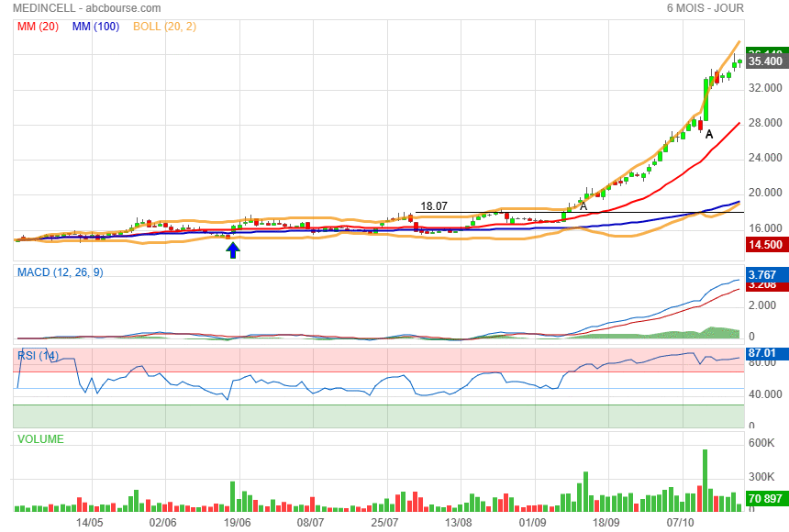Click the green 70 897 volume tag

coord(765,499)
